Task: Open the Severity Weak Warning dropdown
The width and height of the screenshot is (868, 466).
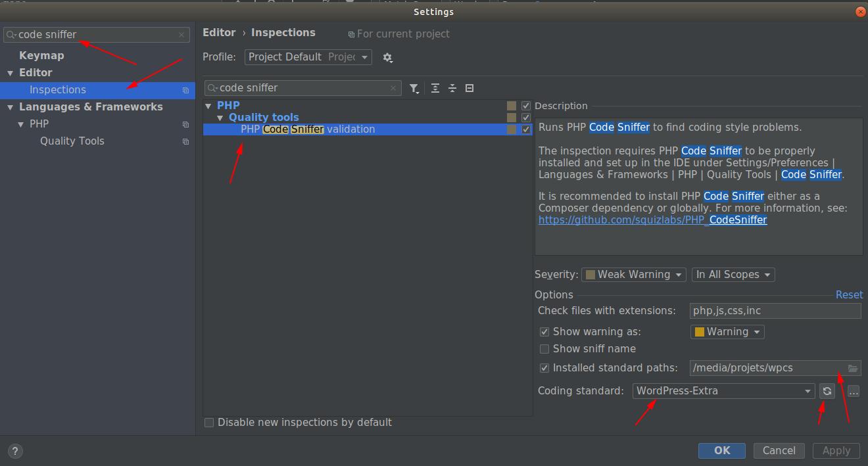Action: tap(634, 275)
